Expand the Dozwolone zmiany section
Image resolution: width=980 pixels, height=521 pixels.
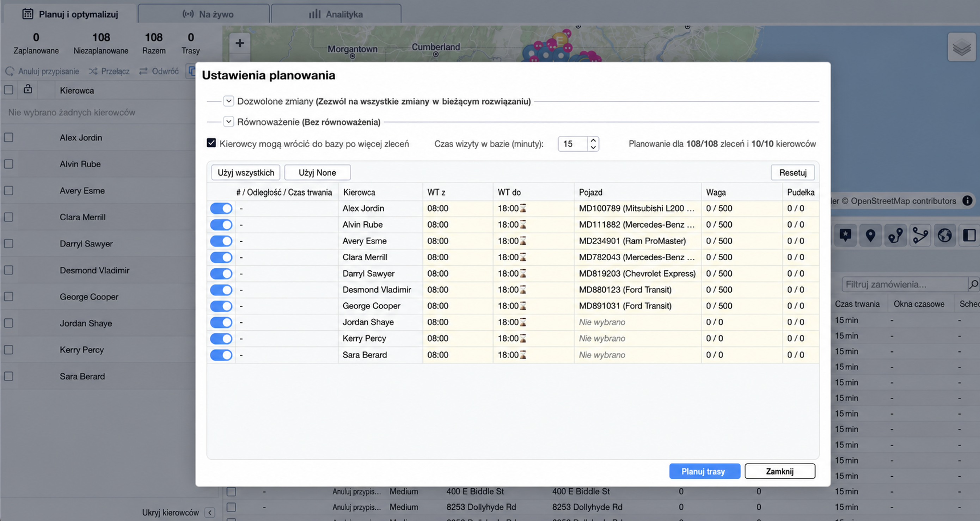point(228,101)
